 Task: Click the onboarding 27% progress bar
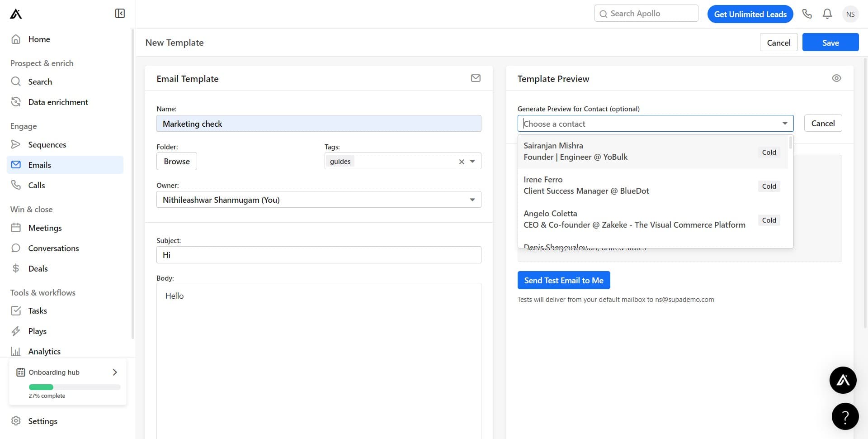coord(74,387)
